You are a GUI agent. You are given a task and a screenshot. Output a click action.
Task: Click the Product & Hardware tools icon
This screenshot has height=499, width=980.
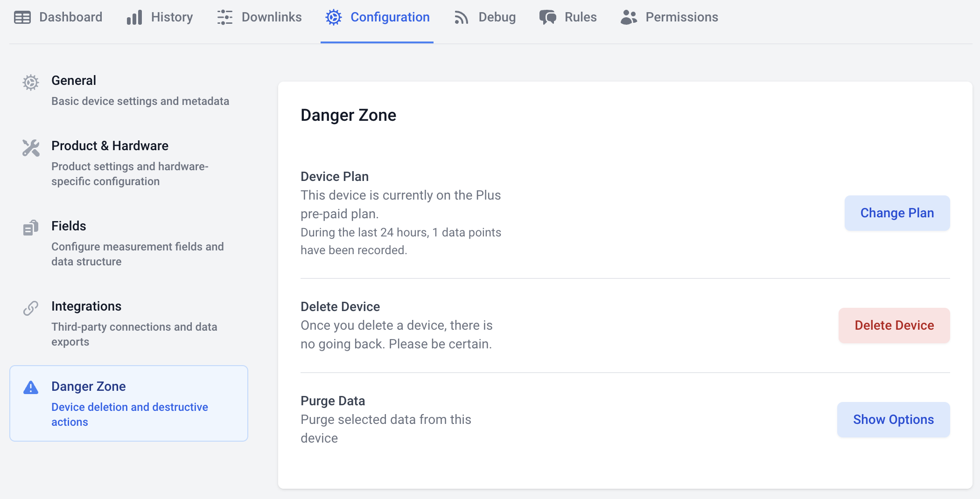point(31,148)
